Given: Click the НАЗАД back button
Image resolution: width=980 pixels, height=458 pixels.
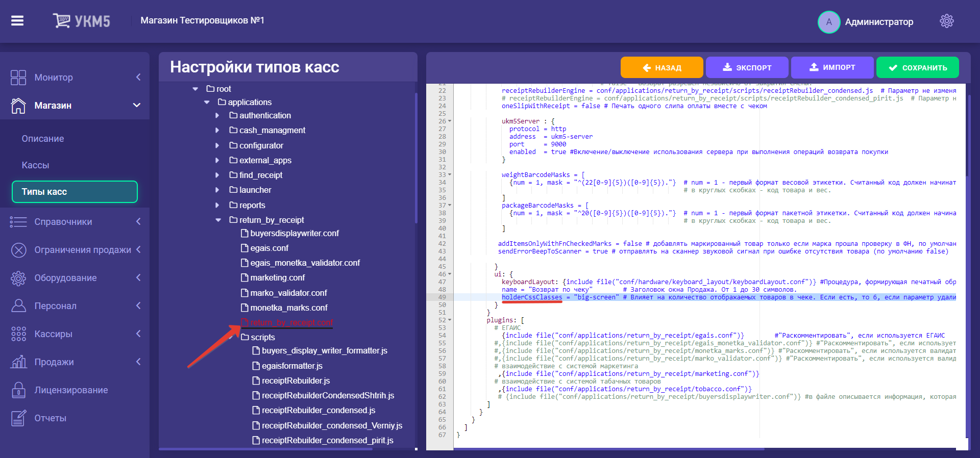Looking at the screenshot, I should click(x=662, y=67).
